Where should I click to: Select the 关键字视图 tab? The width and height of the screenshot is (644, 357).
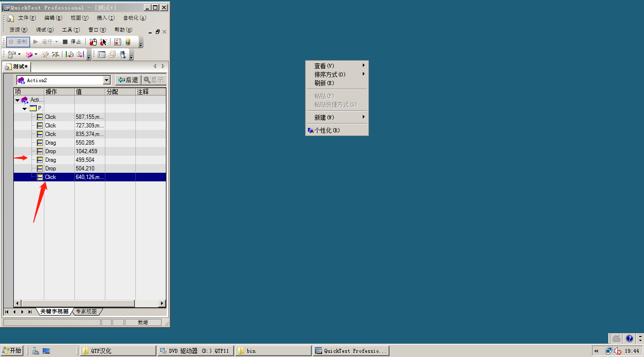point(54,311)
